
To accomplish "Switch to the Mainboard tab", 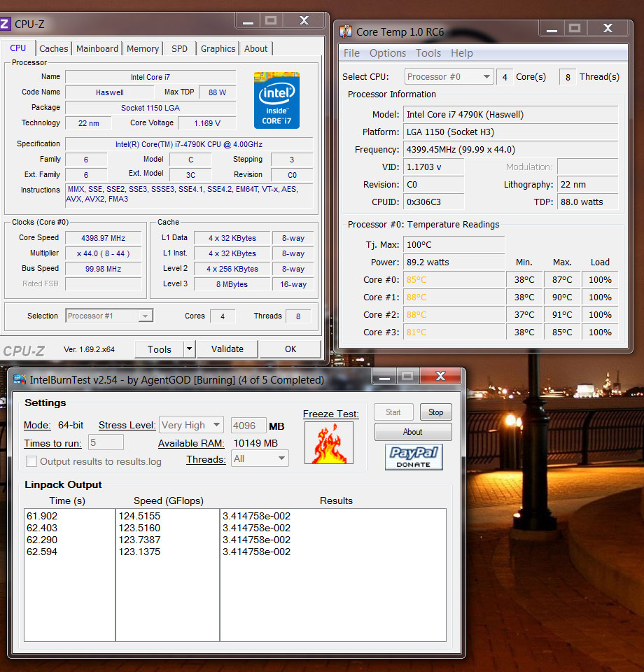I will (97, 48).
